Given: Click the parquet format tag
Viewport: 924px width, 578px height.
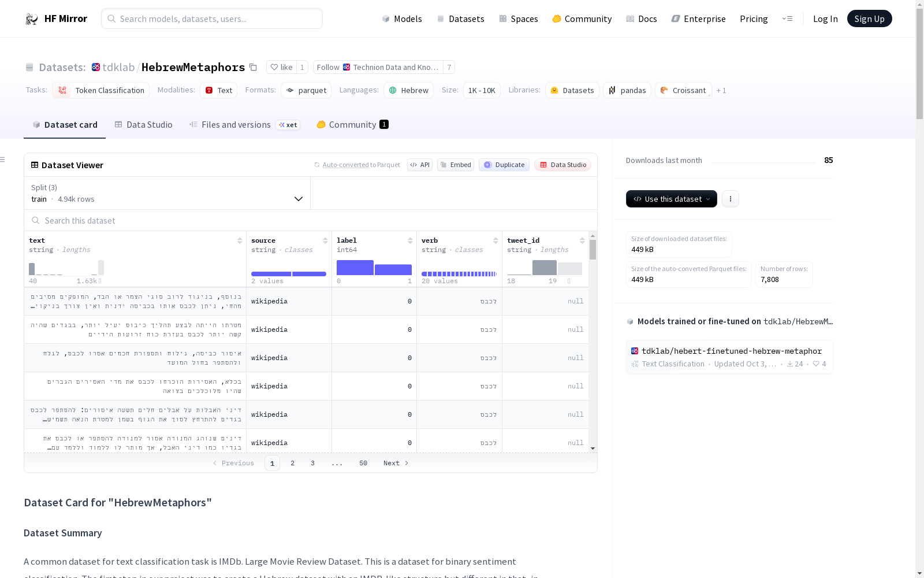Looking at the screenshot, I should point(306,90).
